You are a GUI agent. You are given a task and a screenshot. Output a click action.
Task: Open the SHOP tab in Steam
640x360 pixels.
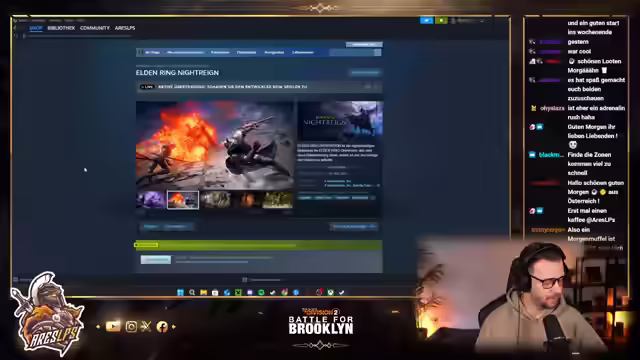click(x=36, y=28)
